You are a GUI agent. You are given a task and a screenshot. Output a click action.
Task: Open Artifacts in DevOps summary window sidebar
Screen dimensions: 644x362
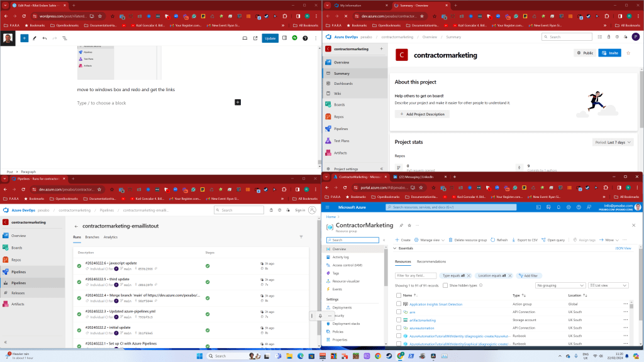click(x=340, y=153)
